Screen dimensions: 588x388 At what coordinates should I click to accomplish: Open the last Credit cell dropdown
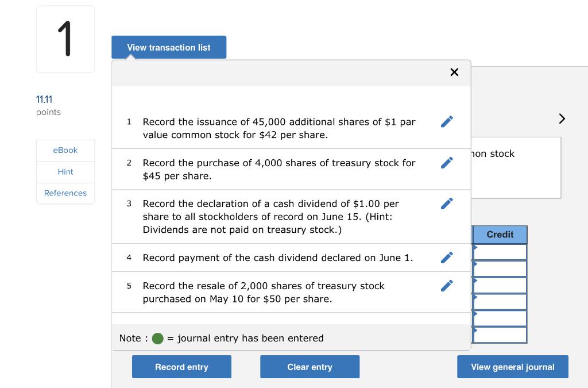click(x=499, y=334)
